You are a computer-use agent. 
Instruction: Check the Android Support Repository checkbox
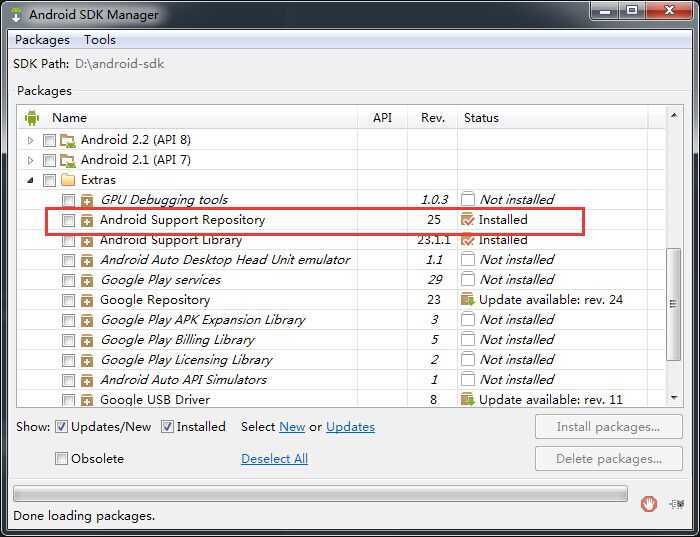point(68,220)
